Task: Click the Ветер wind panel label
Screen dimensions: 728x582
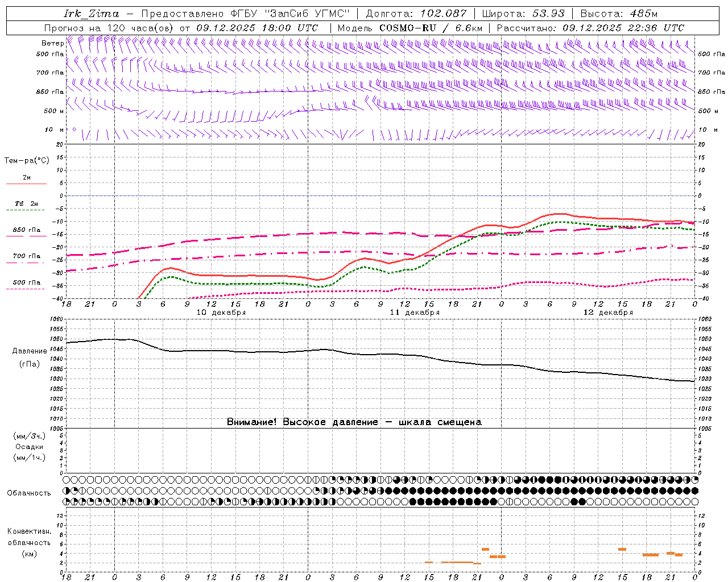Action: 52,43
